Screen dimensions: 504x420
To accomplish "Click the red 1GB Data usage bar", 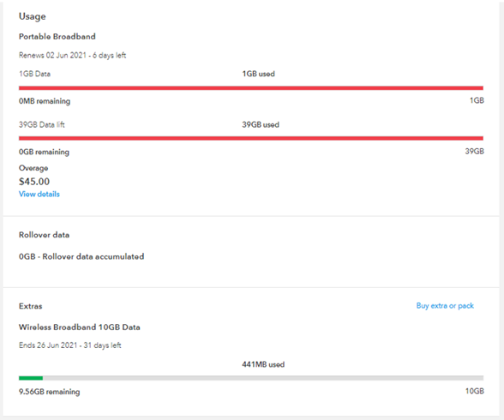I will pyautogui.click(x=251, y=88).
